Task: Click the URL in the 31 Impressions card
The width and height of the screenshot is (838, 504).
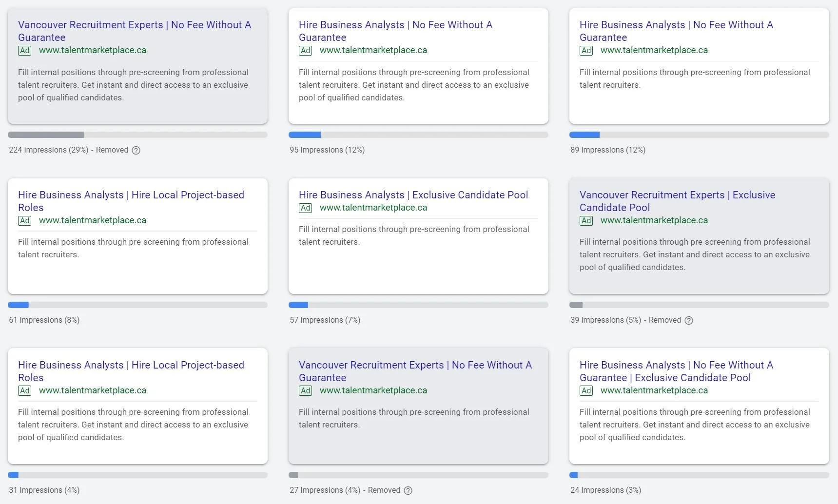Action: pos(93,390)
